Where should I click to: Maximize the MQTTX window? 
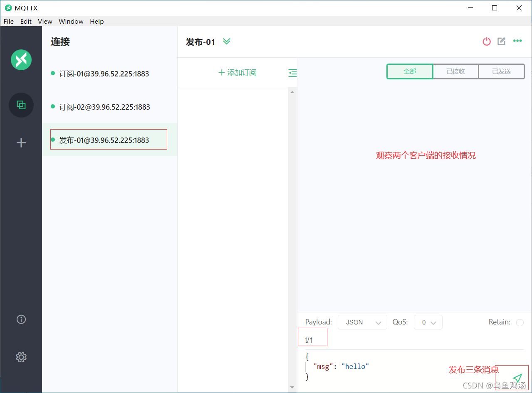click(x=495, y=8)
